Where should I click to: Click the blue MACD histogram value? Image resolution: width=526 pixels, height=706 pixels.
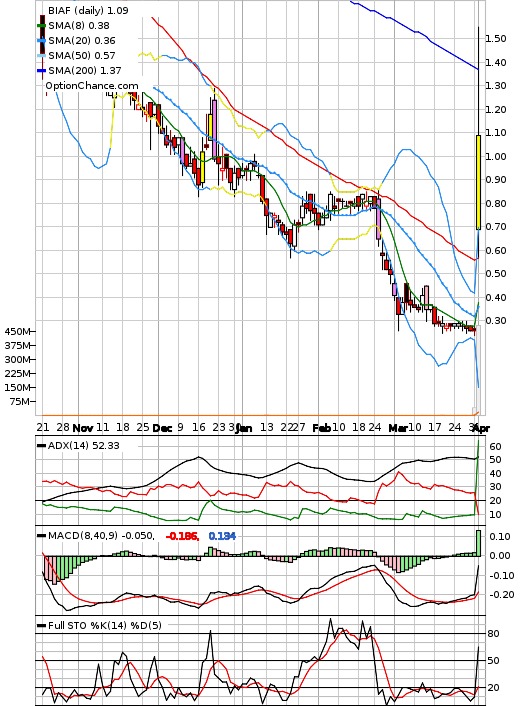coord(222,536)
